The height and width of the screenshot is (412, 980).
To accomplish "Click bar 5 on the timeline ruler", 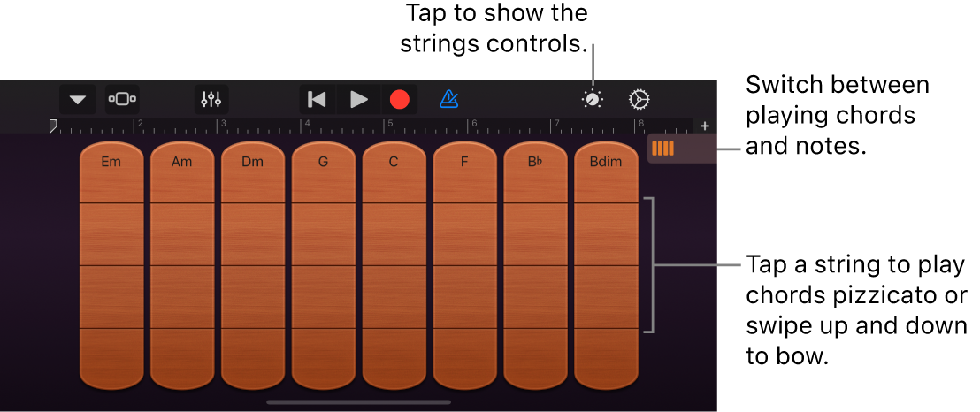I will 389,123.
